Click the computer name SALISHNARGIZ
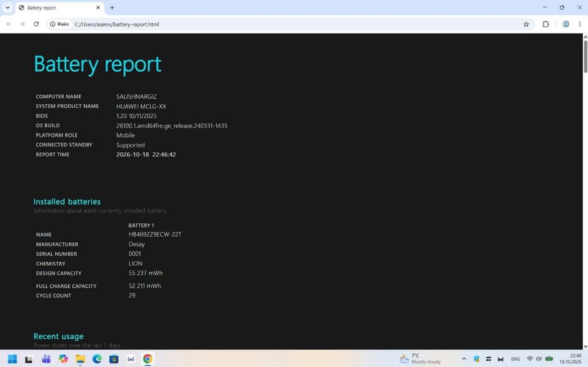Viewport: 588px width, 367px height. tap(136, 96)
